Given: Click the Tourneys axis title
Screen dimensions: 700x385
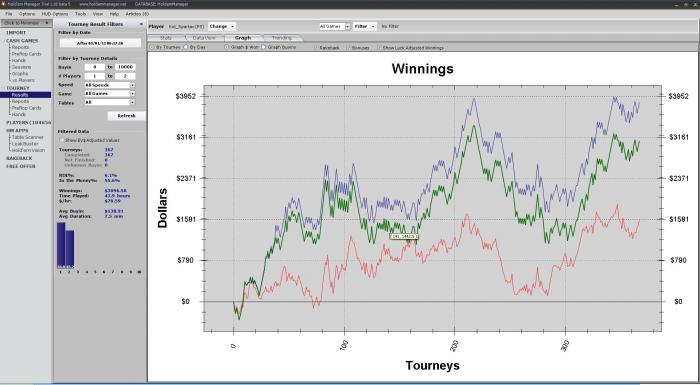Looking at the screenshot, I should pos(432,365).
